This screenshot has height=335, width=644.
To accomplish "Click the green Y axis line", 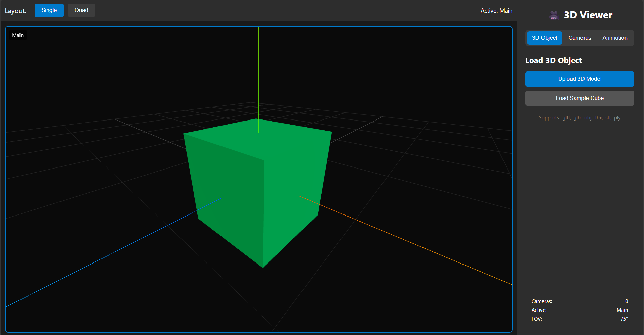I will pyautogui.click(x=259, y=67).
